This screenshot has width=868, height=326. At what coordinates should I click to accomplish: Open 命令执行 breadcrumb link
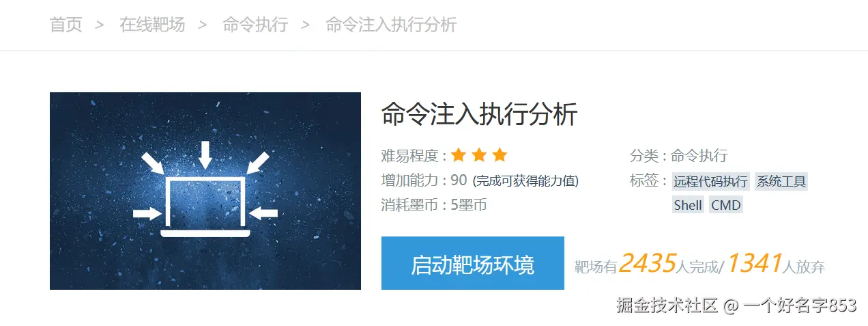point(255,25)
